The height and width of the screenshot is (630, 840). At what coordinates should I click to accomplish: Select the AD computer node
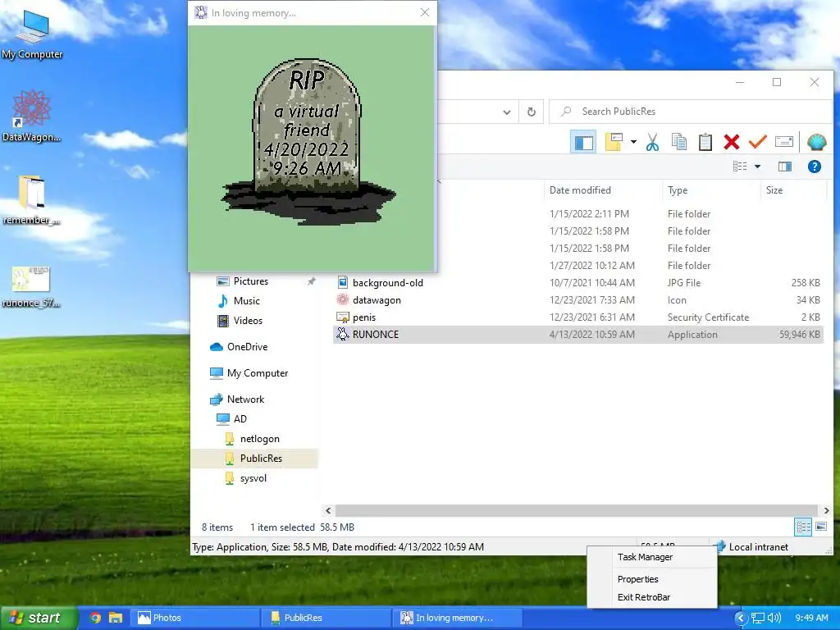(x=240, y=419)
